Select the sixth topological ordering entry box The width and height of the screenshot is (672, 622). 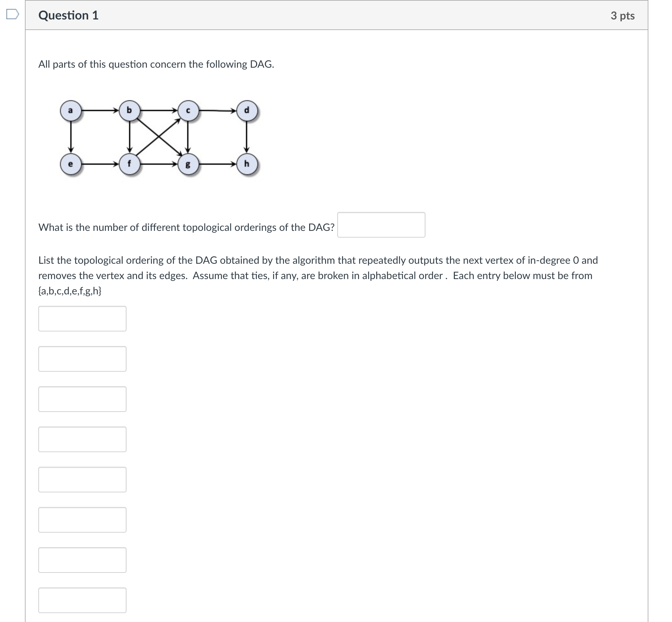[82, 520]
